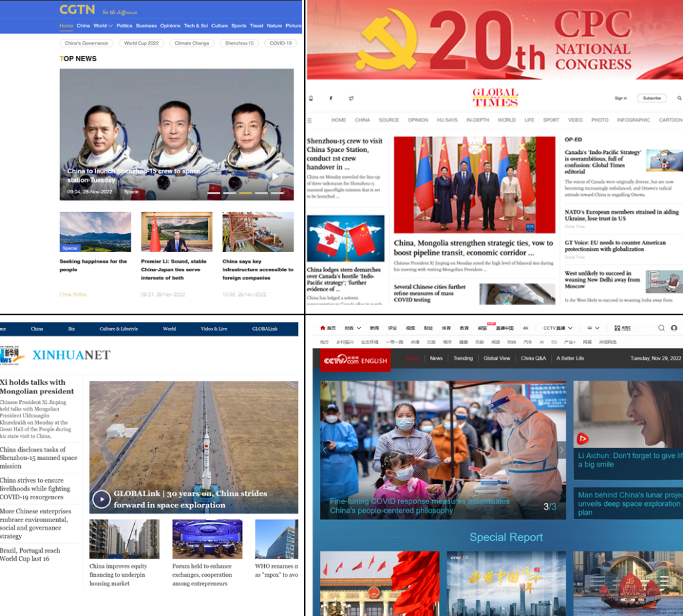The width and height of the screenshot is (683, 616).
Task: Select the World Cup 2022 topic tag
Action: 141,43
